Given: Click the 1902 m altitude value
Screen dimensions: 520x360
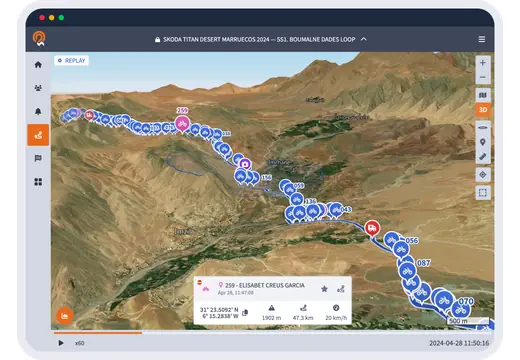Looking at the screenshot, I should 271,318.
